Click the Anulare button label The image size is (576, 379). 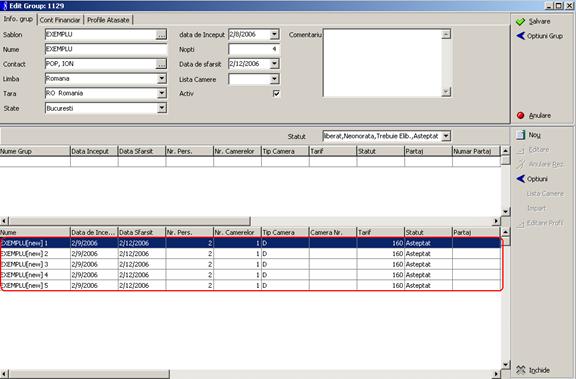click(x=540, y=115)
